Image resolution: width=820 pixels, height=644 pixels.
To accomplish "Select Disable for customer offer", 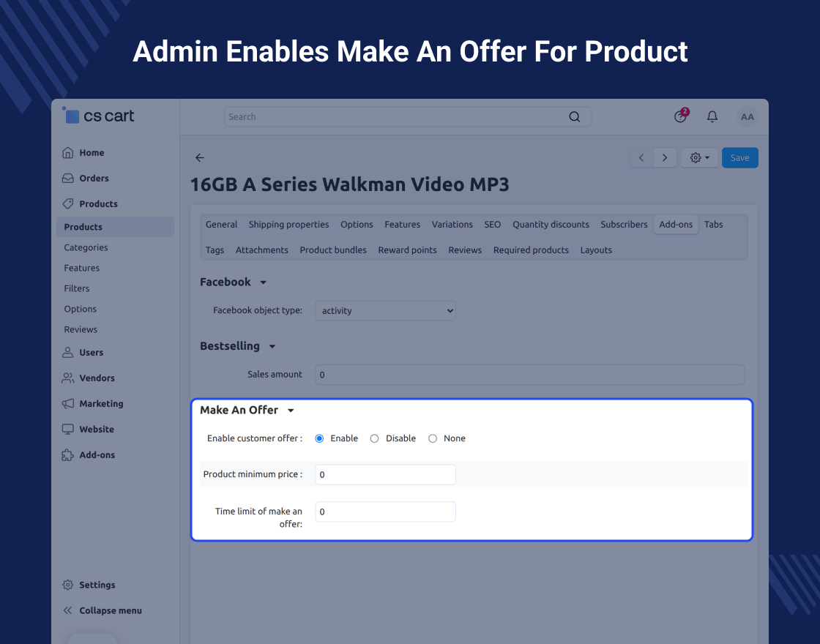I will click(374, 438).
